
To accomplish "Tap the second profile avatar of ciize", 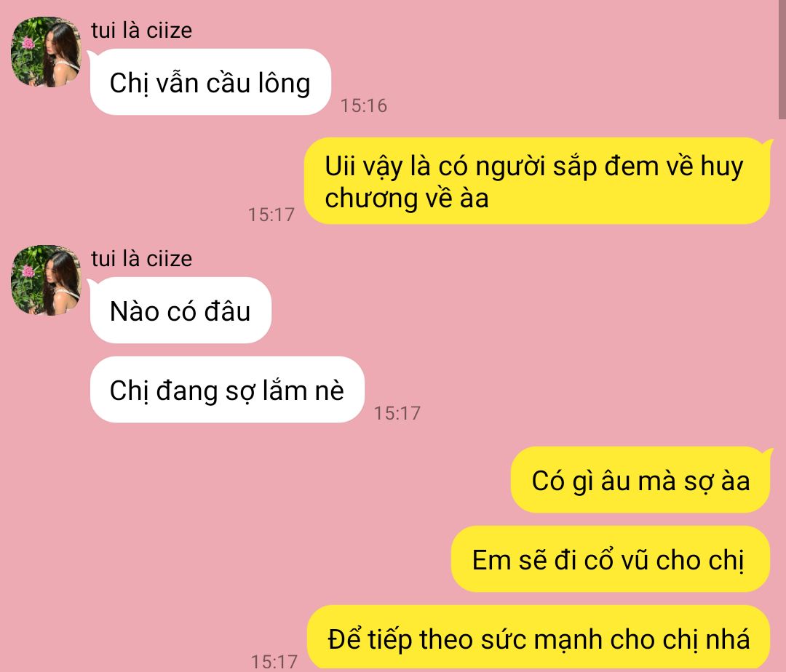I will [x=46, y=280].
